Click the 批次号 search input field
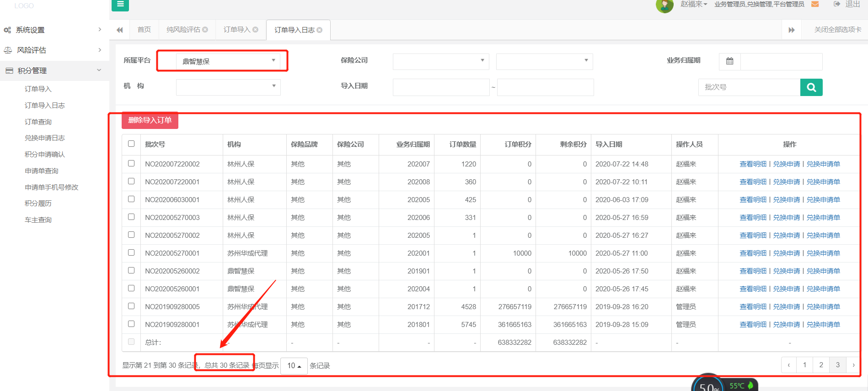This screenshot has height=391, width=868. (749, 87)
